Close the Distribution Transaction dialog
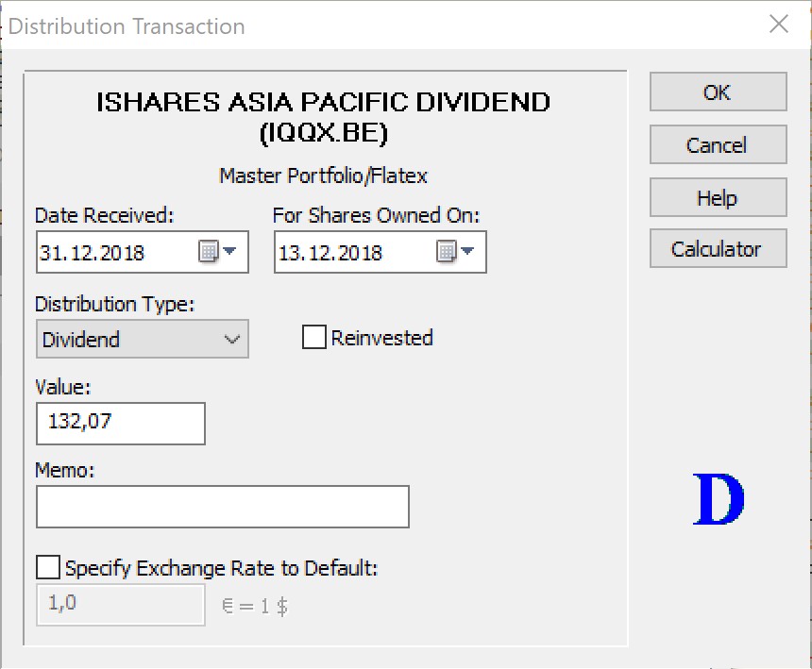The image size is (812, 669). (x=778, y=25)
